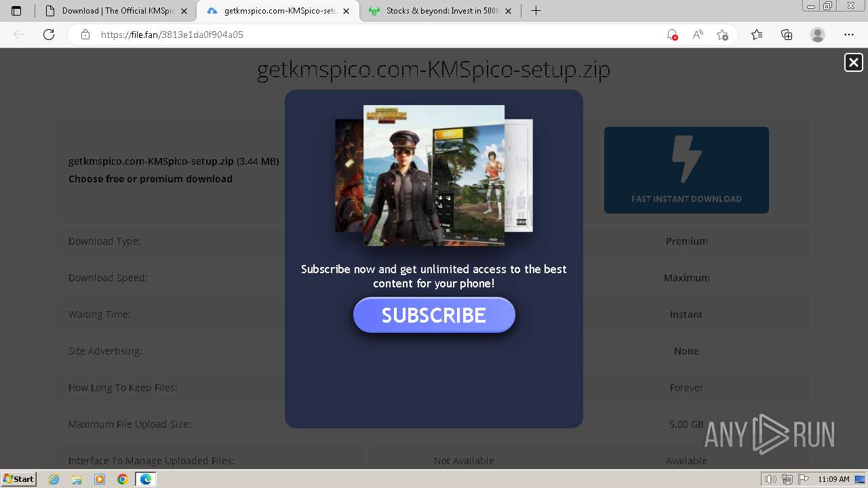
Task: Click the Premium column heading
Action: click(x=686, y=241)
